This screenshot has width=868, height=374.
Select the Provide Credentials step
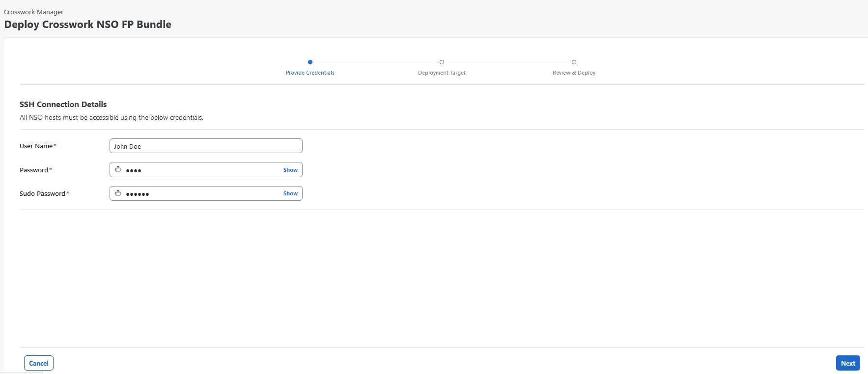(310, 73)
